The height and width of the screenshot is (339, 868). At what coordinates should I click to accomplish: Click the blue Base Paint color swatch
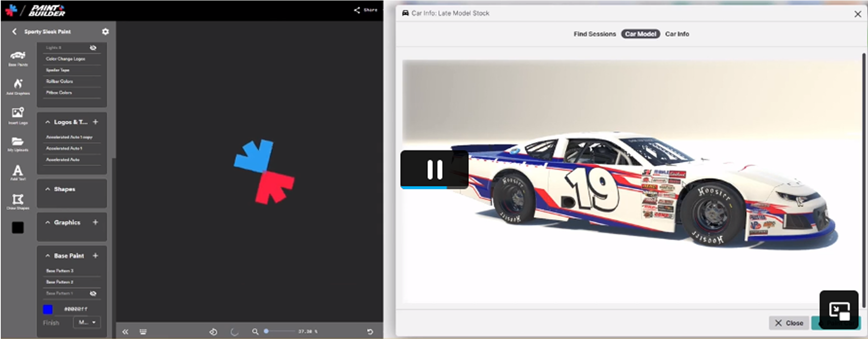click(x=47, y=308)
